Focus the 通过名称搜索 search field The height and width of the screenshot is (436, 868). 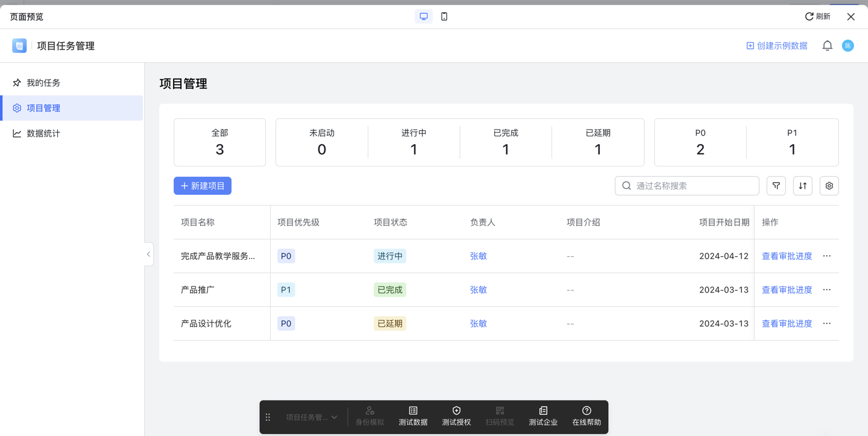click(687, 186)
